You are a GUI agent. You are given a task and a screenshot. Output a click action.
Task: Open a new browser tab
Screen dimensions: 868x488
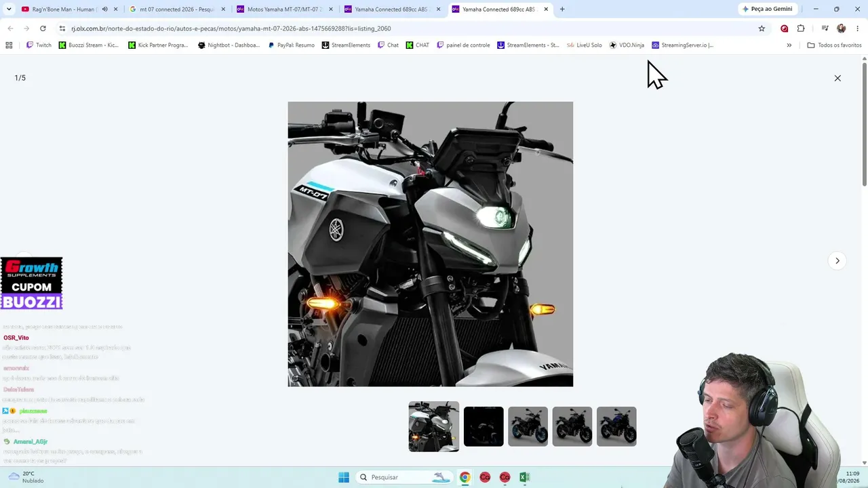click(562, 9)
